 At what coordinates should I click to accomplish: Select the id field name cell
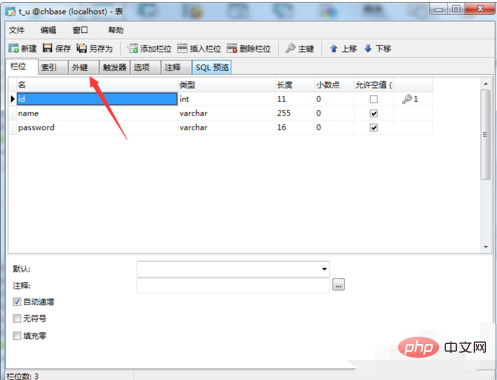[97, 99]
